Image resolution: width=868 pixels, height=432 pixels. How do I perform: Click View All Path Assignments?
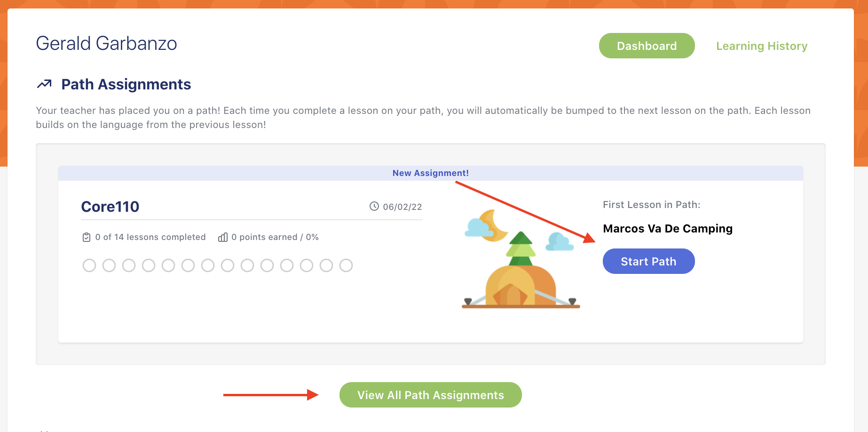[430, 395]
